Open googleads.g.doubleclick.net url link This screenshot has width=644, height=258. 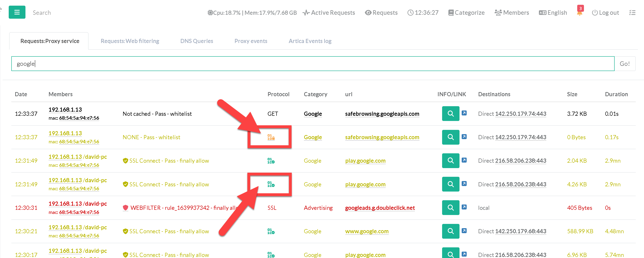[x=380, y=208]
